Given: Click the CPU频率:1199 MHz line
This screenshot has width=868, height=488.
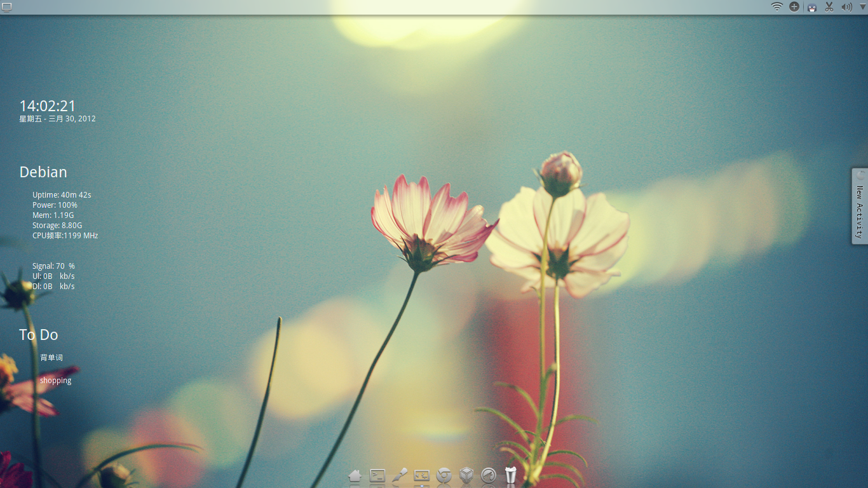Looking at the screenshot, I should coord(65,236).
